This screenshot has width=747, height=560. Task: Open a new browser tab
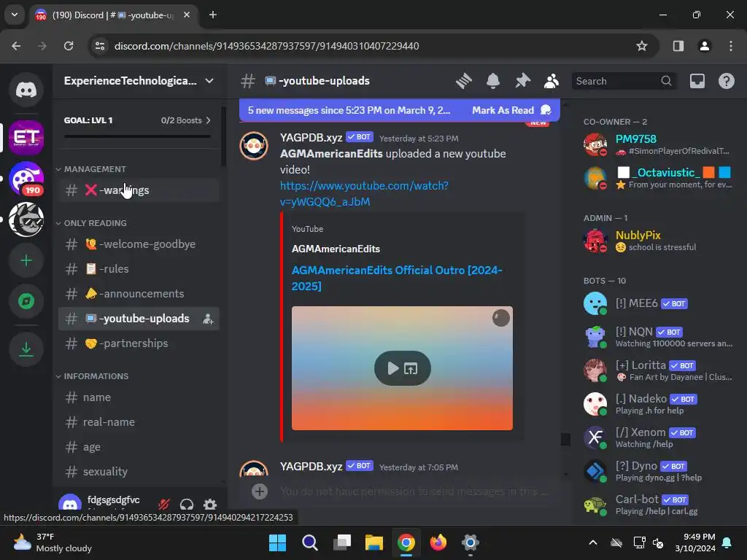[x=213, y=15]
